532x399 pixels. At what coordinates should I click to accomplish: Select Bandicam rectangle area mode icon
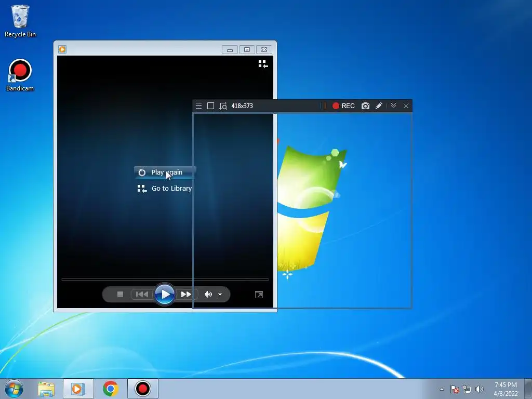point(211,106)
